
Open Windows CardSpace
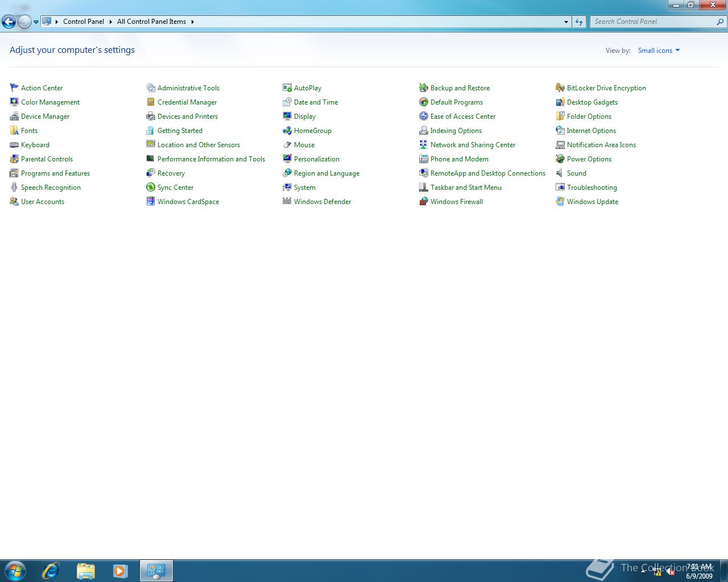pyautogui.click(x=188, y=202)
